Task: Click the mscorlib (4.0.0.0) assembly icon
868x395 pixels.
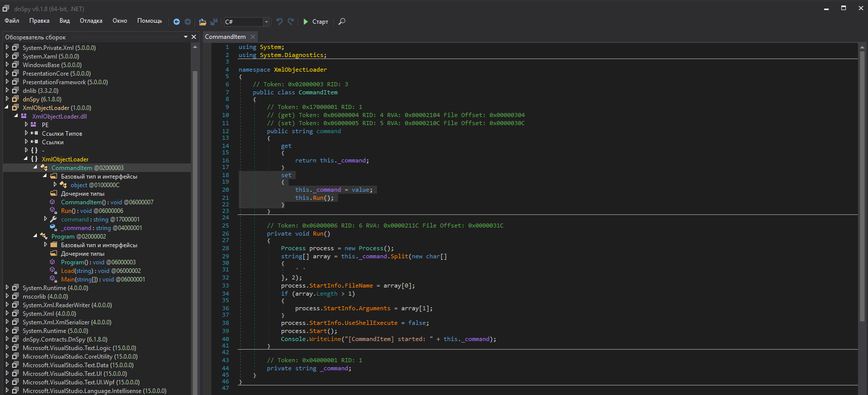Action: tap(16, 296)
